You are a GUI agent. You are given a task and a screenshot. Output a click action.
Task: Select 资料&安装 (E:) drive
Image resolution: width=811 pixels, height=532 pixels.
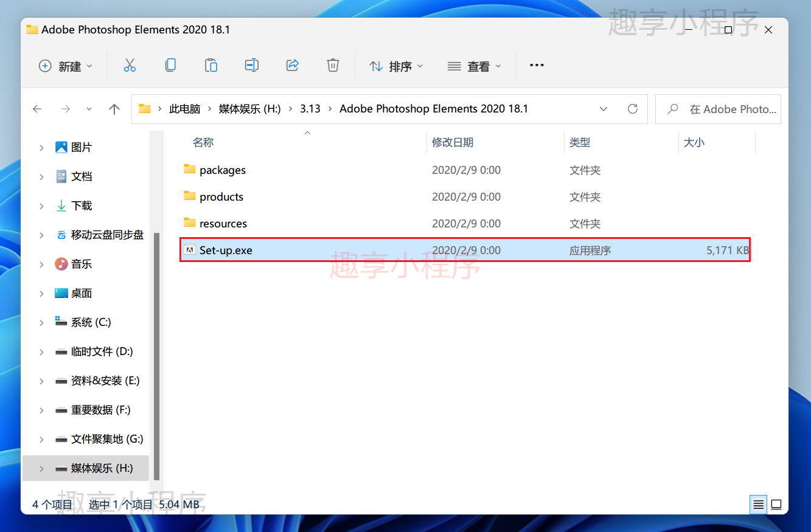[x=105, y=381]
